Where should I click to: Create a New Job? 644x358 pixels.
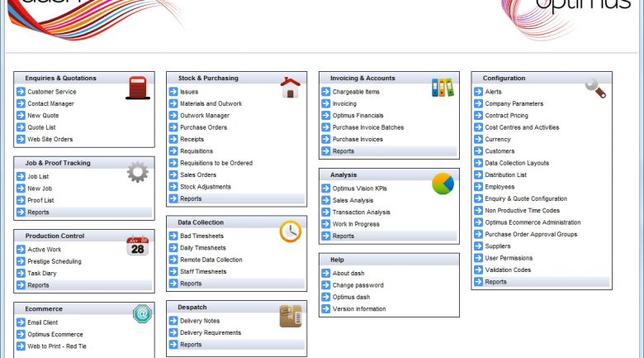coord(40,189)
